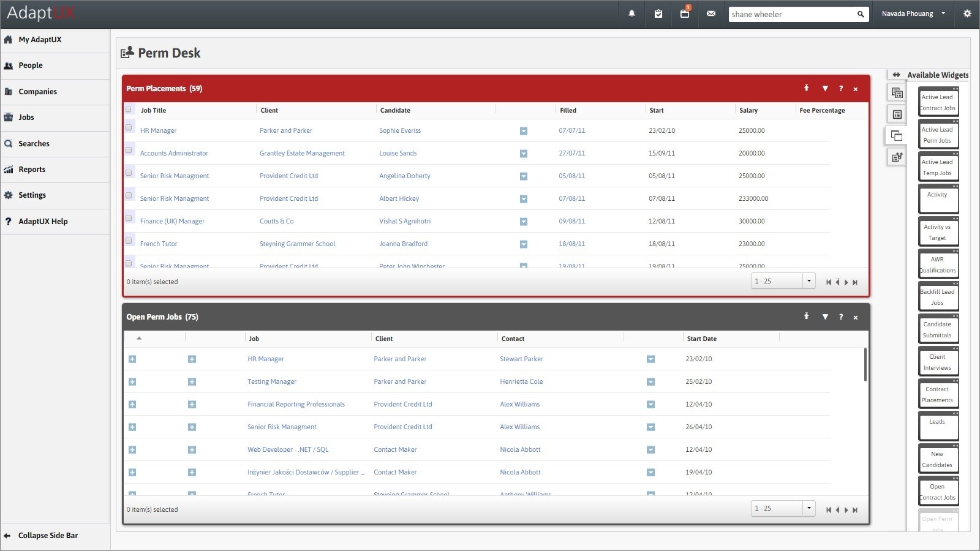Open the tasks clipboard icon in header
980x551 pixels.
(658, 13)
